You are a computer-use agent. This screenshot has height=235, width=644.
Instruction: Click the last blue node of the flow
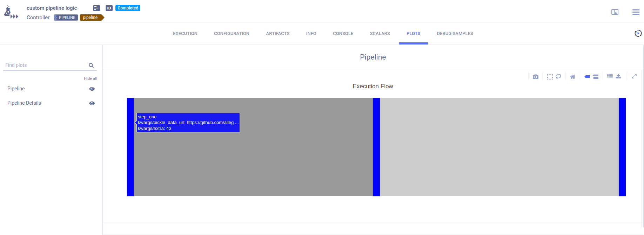coord(622,147)
